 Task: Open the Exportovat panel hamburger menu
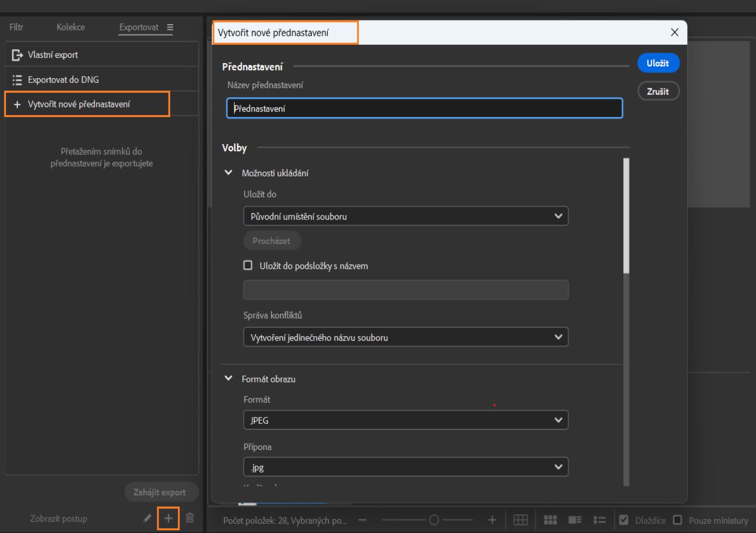(x=170, y=27)
